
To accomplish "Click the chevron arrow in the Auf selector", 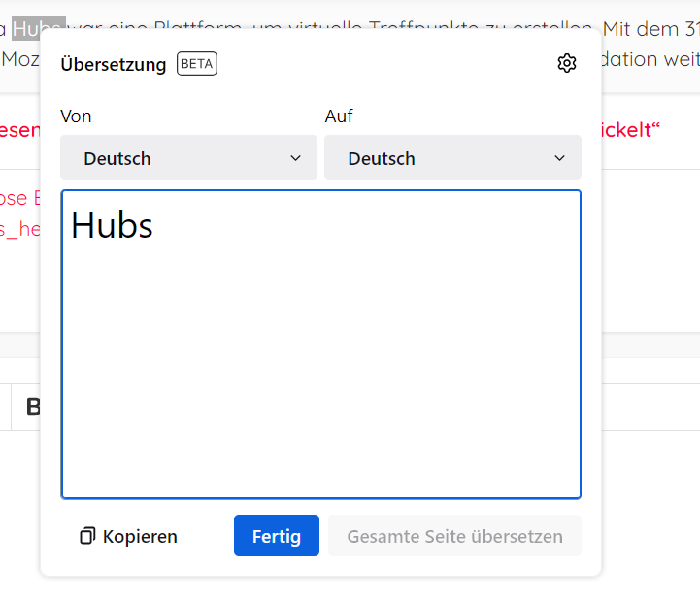I will 560,158.
